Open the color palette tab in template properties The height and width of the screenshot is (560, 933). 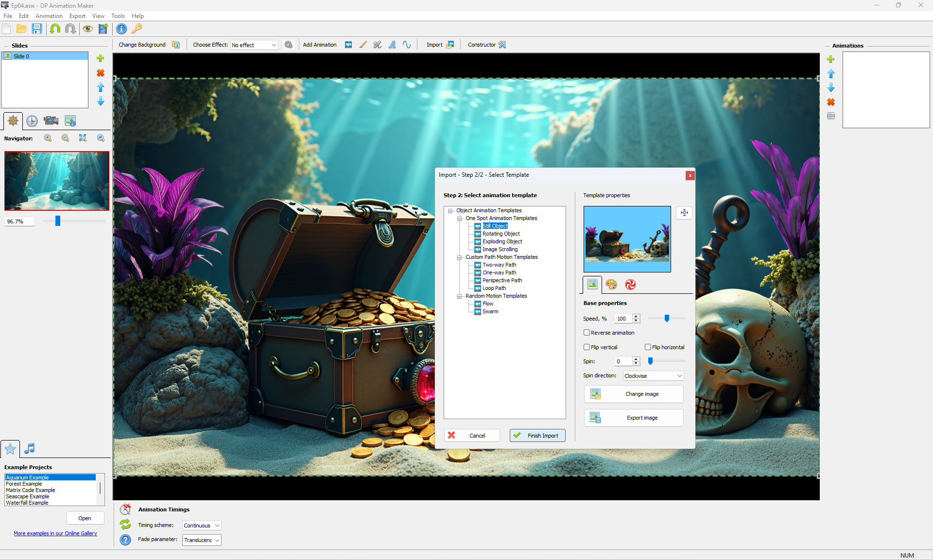click(x=611, y=285)
